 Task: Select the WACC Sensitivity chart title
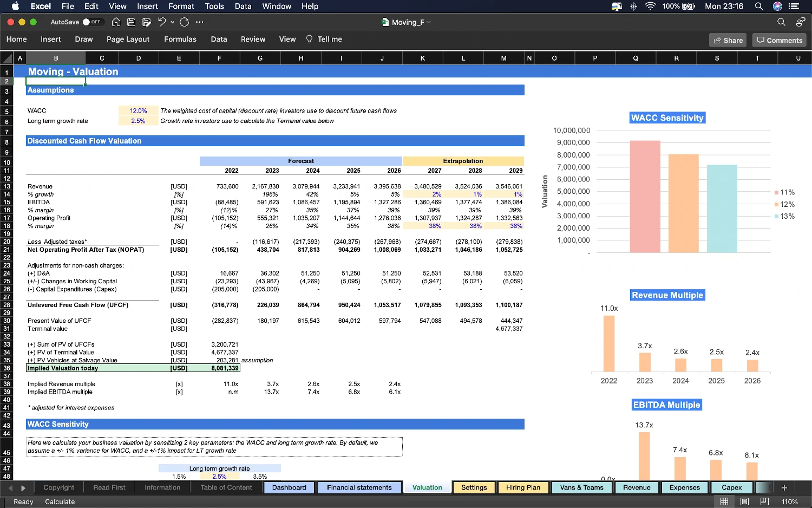click(667, 118)
